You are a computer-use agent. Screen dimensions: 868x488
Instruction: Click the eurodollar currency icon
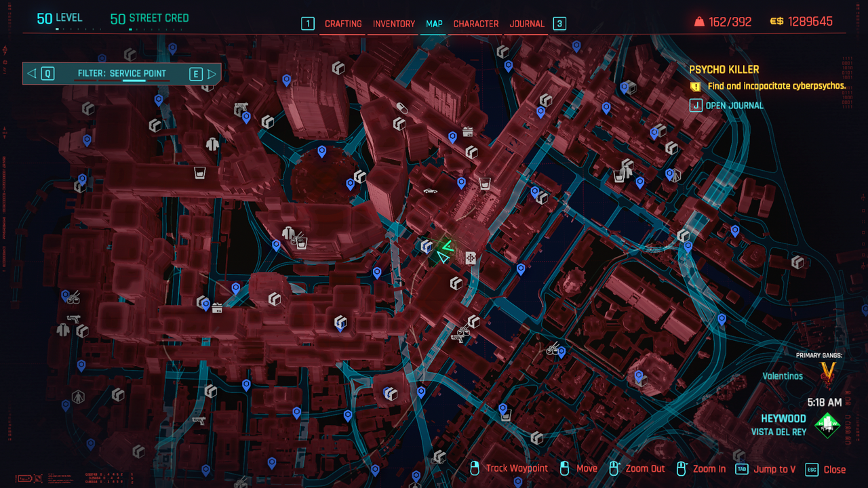tap(776, 22)
